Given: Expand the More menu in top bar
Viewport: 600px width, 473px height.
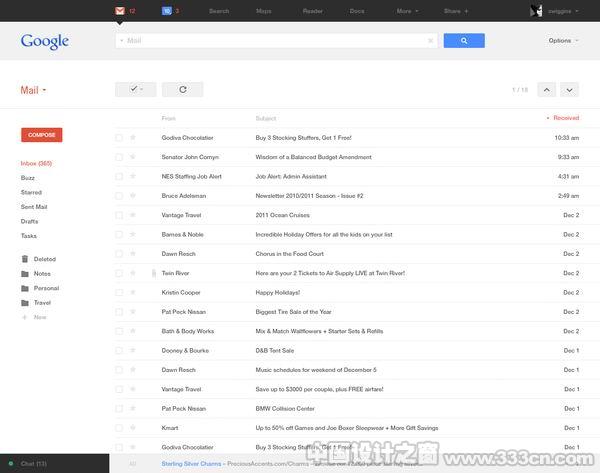Looking at the screenshot, I should click(407, 11).
